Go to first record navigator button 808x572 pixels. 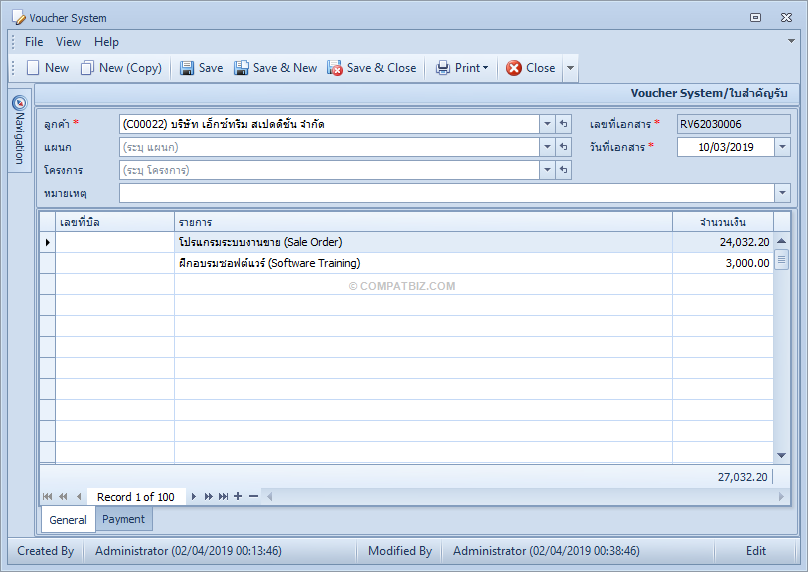[x=47, y=496]
